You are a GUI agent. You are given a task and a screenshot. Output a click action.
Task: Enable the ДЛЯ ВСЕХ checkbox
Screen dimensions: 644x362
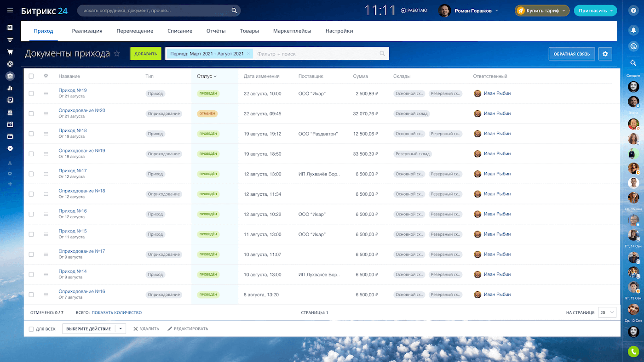[31, 328]
